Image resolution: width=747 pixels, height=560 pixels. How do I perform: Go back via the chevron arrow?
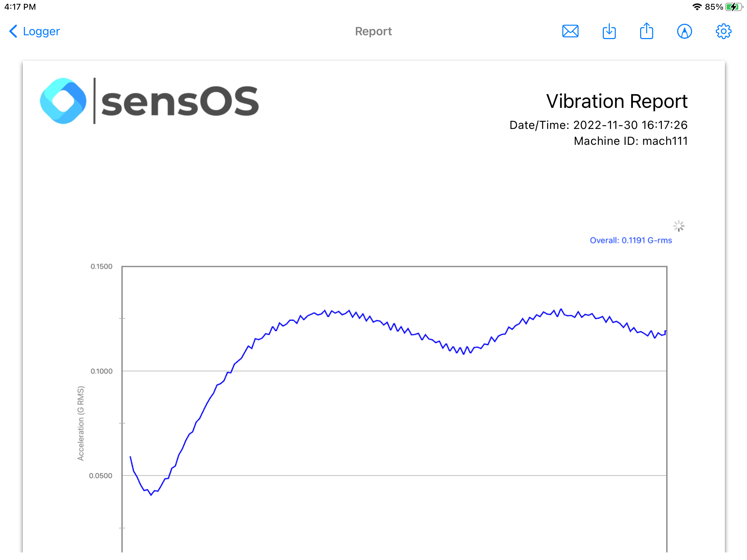[13, 31]
